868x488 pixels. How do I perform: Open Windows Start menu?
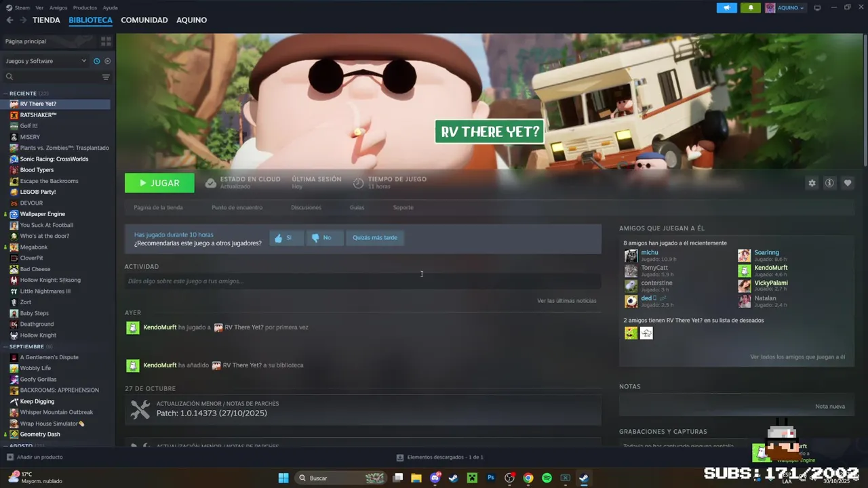pos(283,478)
